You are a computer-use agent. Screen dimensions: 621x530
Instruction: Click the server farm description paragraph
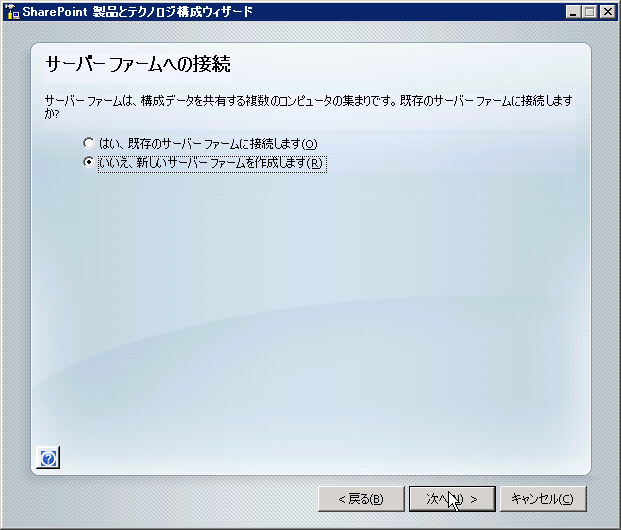(300, 101)
